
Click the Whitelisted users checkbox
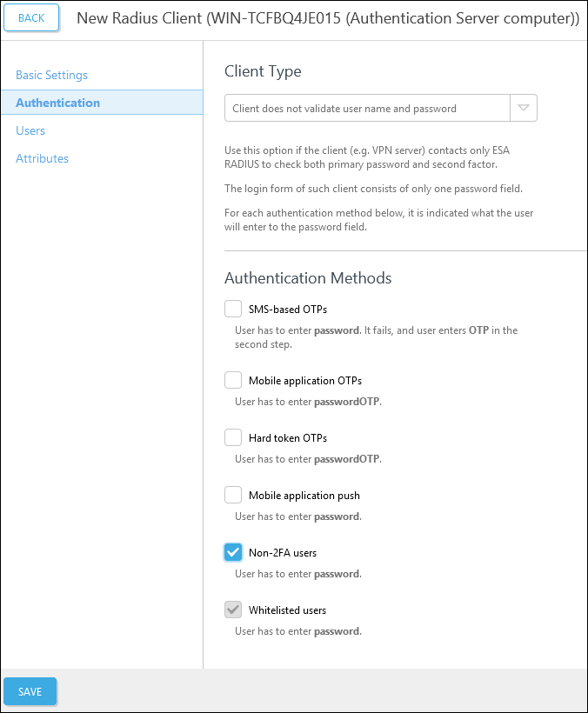[x=233, y=609]
